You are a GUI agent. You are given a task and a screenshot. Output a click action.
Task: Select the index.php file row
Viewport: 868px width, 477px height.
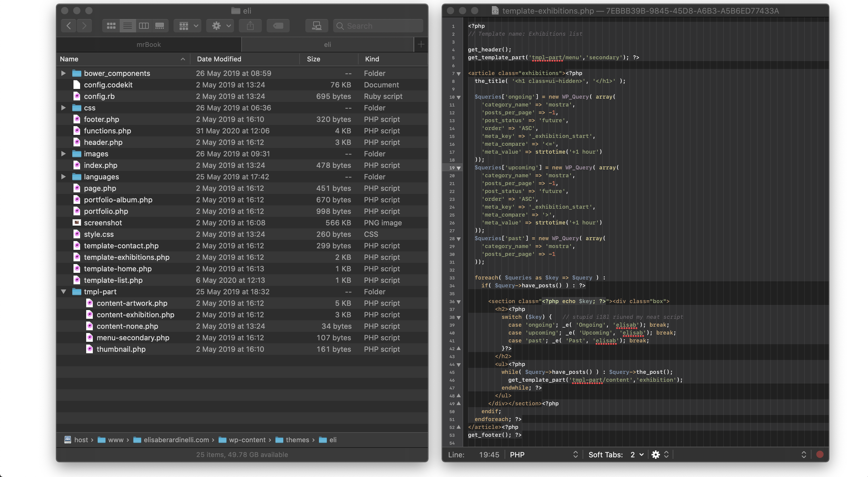pyautogui.click(x=242, y=165)
